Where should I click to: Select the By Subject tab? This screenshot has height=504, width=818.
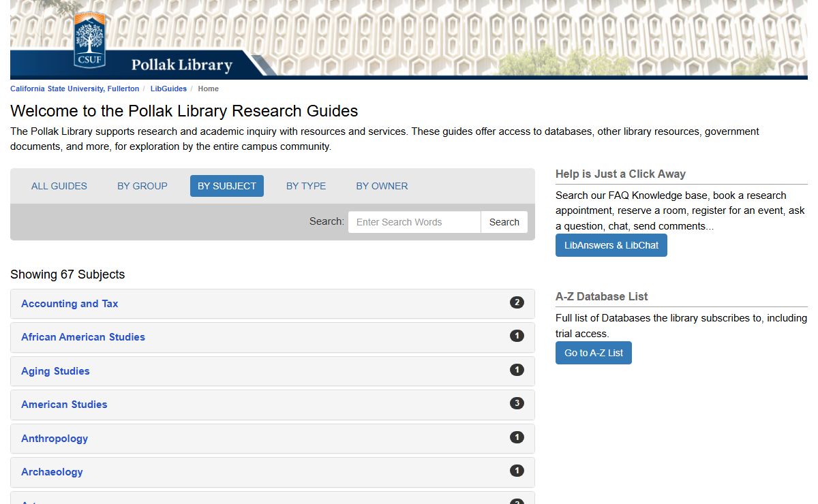227,186
